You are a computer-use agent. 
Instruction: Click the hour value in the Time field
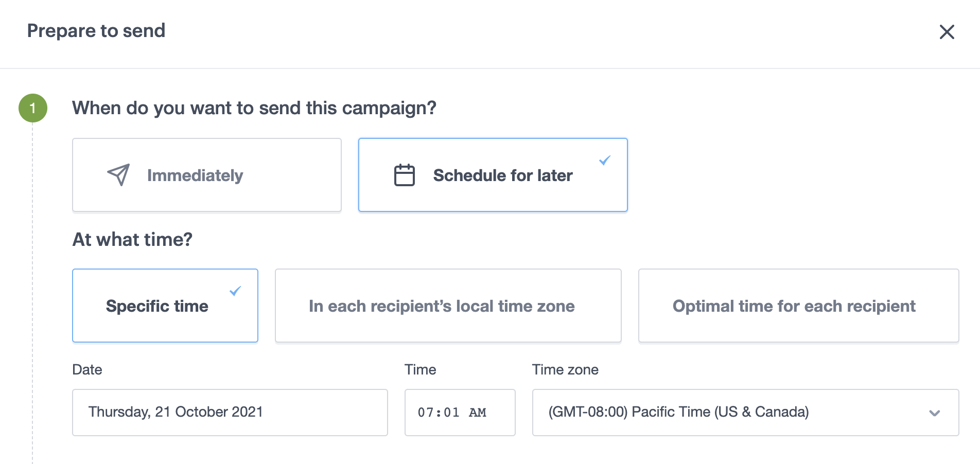pos(425,413)
